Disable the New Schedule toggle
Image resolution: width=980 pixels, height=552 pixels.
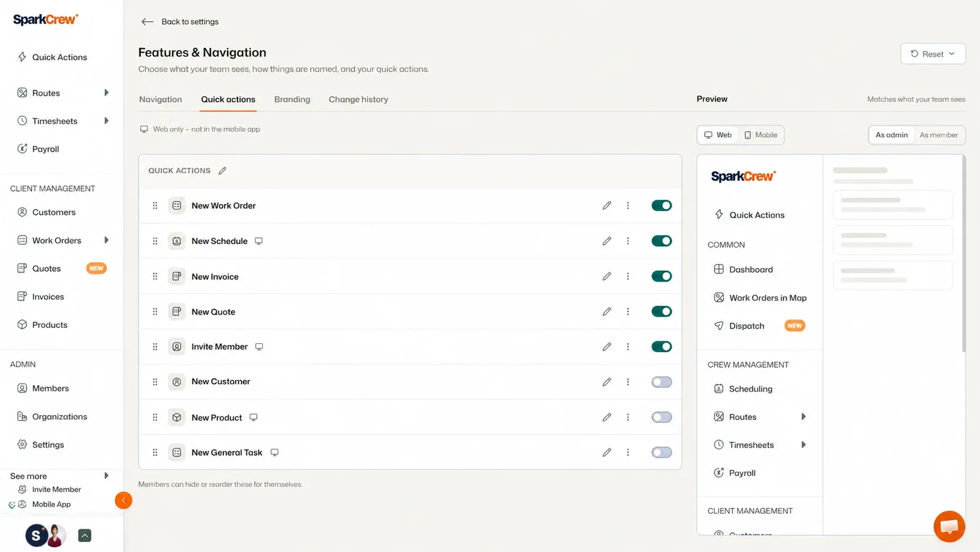662,241
